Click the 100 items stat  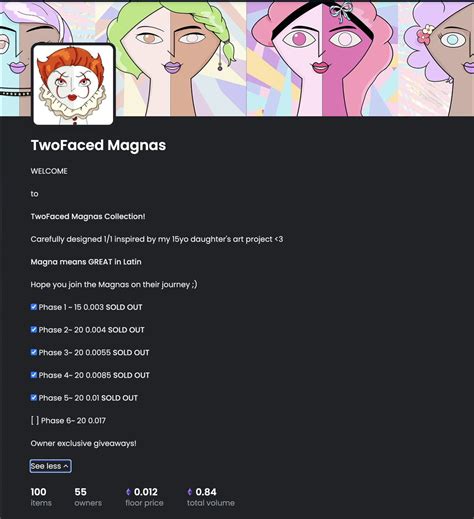tap(41, 497)
